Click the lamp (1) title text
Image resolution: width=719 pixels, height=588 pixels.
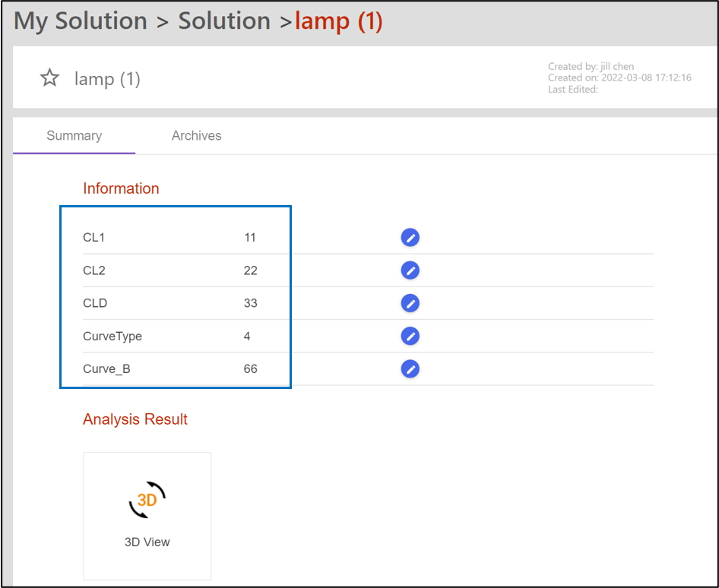pyautogui.click(x=107, y=79)
